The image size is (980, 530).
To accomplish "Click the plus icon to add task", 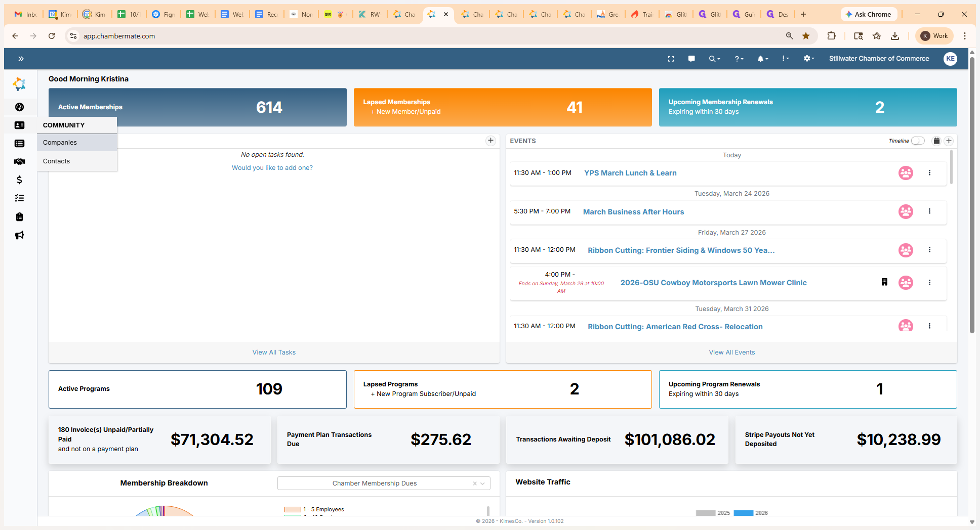I will (491, 141).
